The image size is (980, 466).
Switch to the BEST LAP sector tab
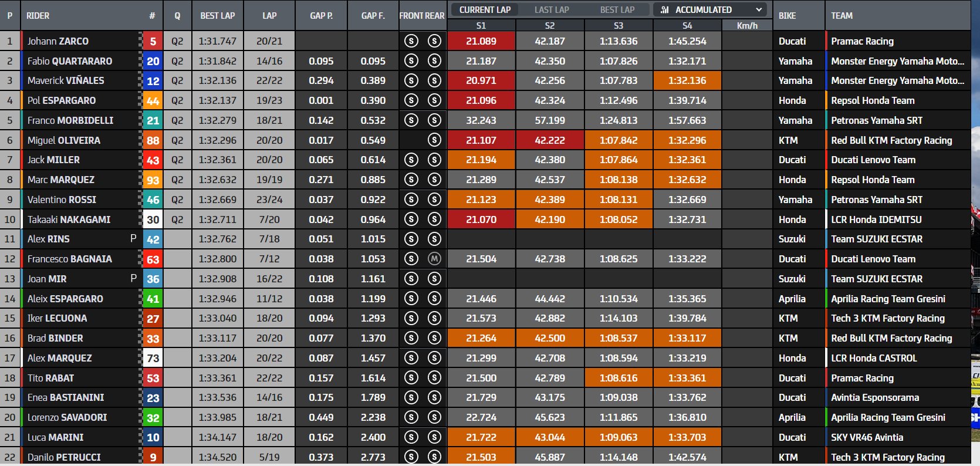click(x=617, y=9)
